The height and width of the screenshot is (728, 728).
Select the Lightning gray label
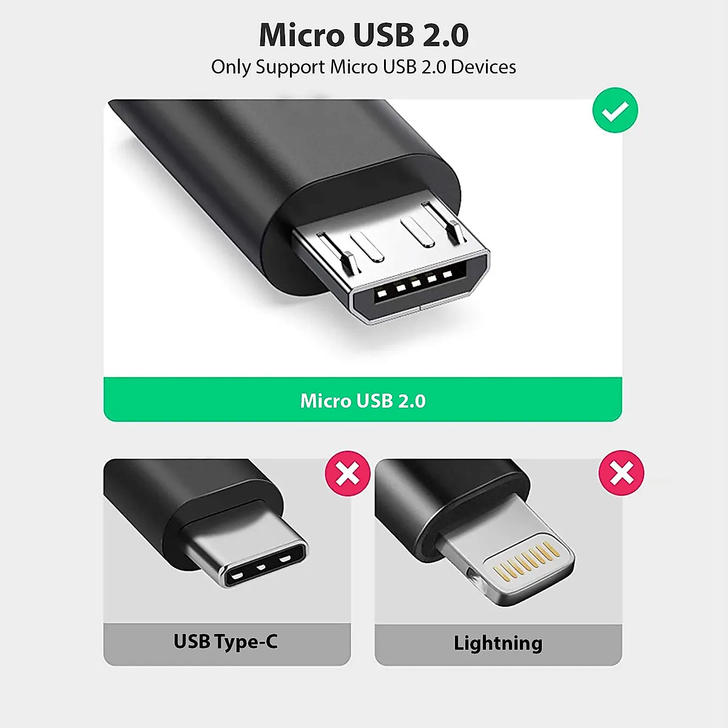(498, 644)
